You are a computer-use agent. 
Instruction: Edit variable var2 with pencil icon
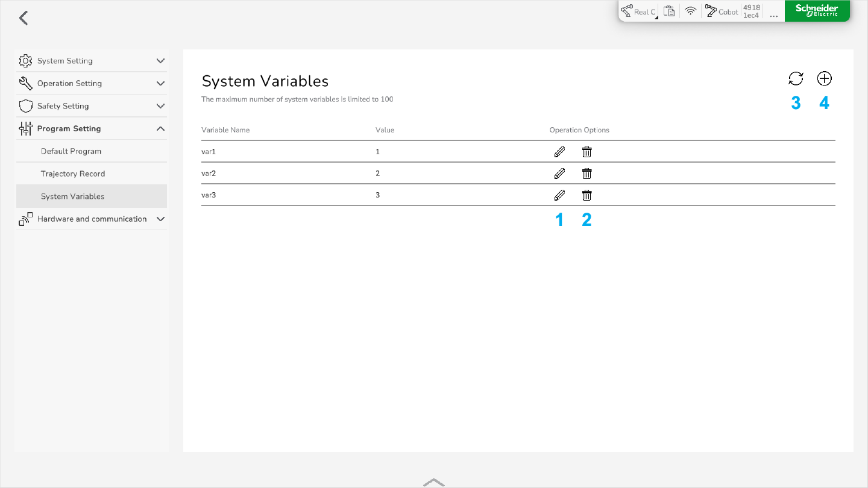559,174
